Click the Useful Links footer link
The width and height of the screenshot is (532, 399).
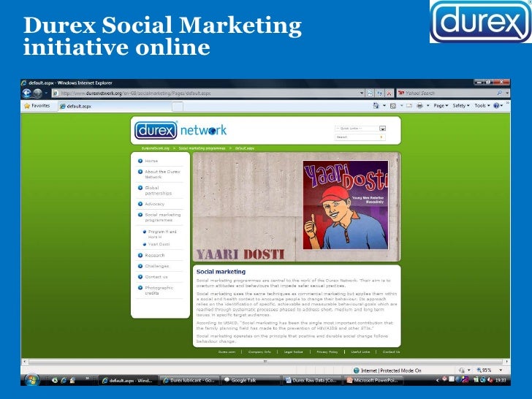[360, 352]
